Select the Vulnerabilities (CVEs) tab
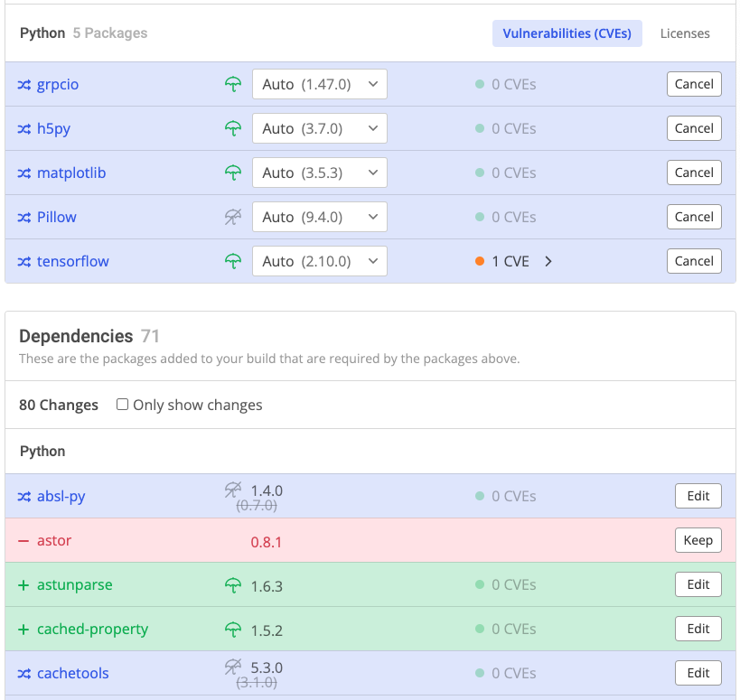This screenshot has height=700, width=740. click(x=567, y=33)
